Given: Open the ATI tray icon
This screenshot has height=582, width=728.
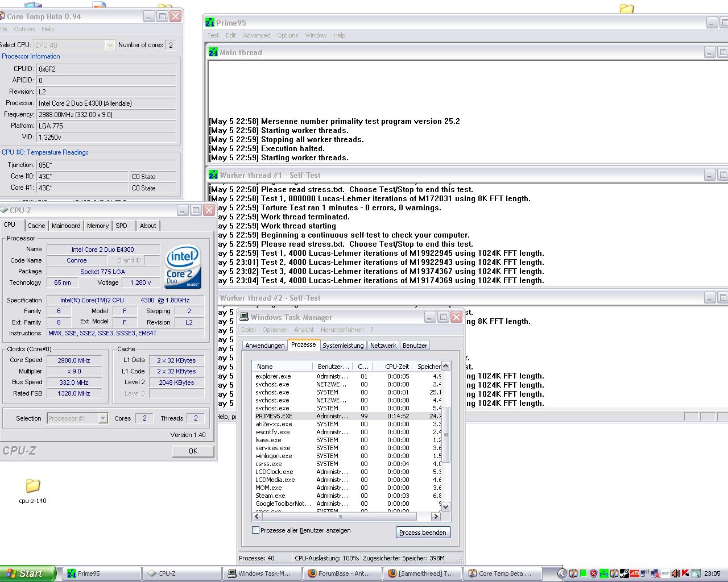Looking at the screenshot, I should pyautogui.click(x=635, y=573).
